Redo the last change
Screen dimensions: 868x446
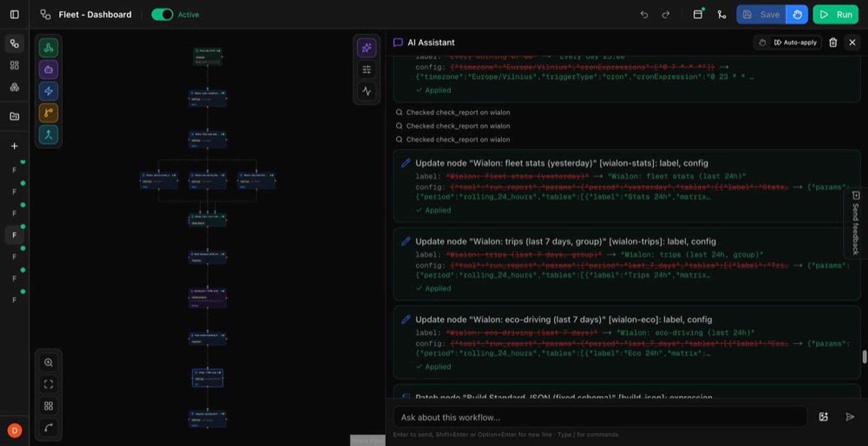point(666,15)
